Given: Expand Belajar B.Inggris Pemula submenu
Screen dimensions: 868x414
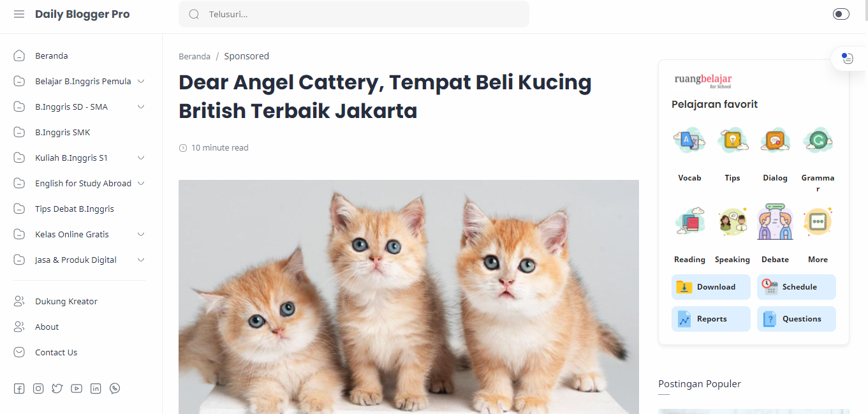Looking at the screenshot, I should (141, 81).
